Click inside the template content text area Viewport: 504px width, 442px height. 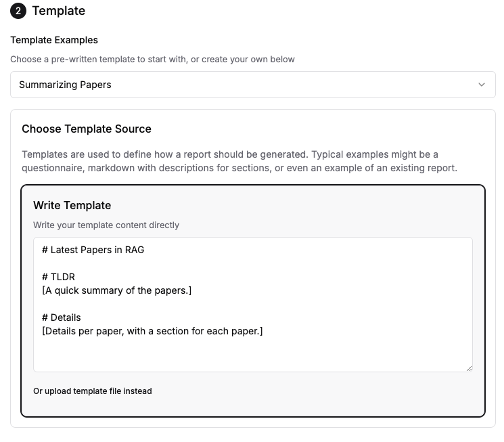point(252,305)
